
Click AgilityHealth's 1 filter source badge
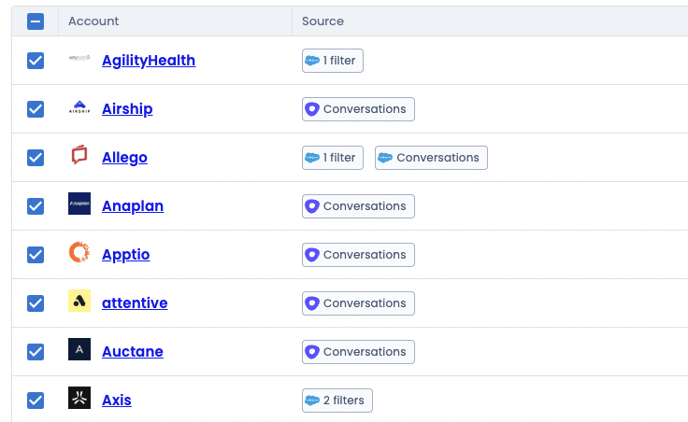[x=333, y=61]
